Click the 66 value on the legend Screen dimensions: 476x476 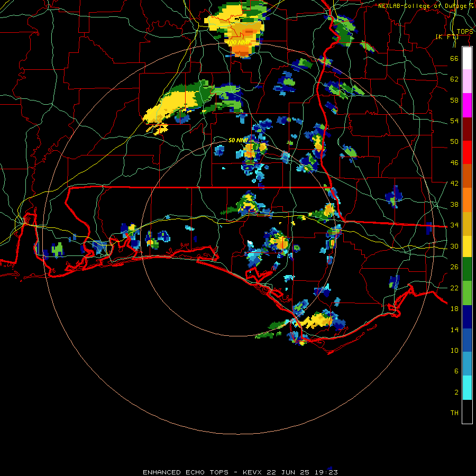pos(454,58)
